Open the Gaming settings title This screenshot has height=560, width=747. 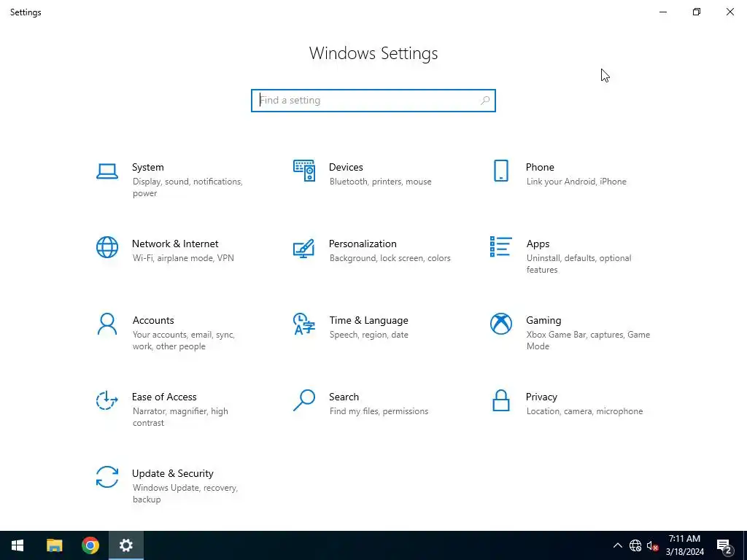543,321
